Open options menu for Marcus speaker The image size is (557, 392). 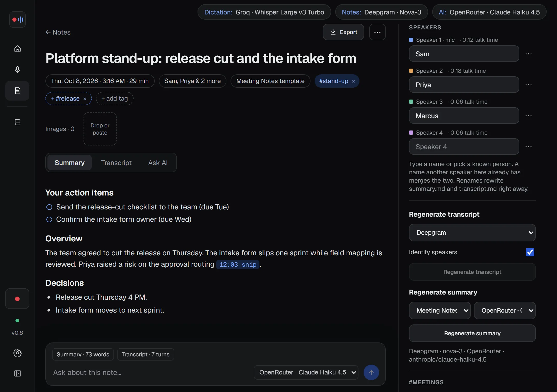coord(528,116)
